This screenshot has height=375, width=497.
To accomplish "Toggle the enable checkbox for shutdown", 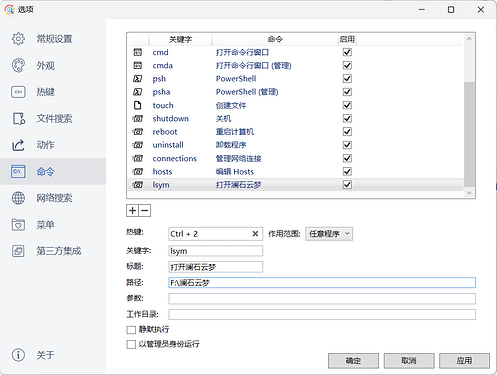I will (x=347, y=118).
